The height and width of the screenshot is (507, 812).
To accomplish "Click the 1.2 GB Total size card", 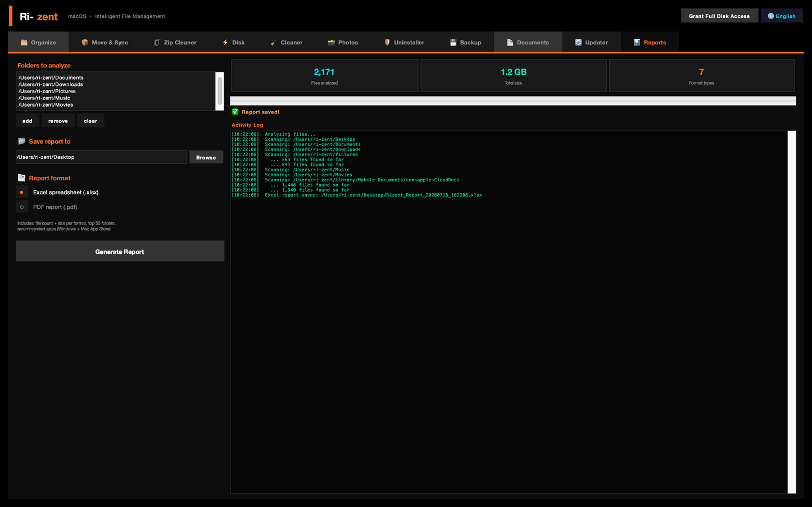I will coord(514,76).
